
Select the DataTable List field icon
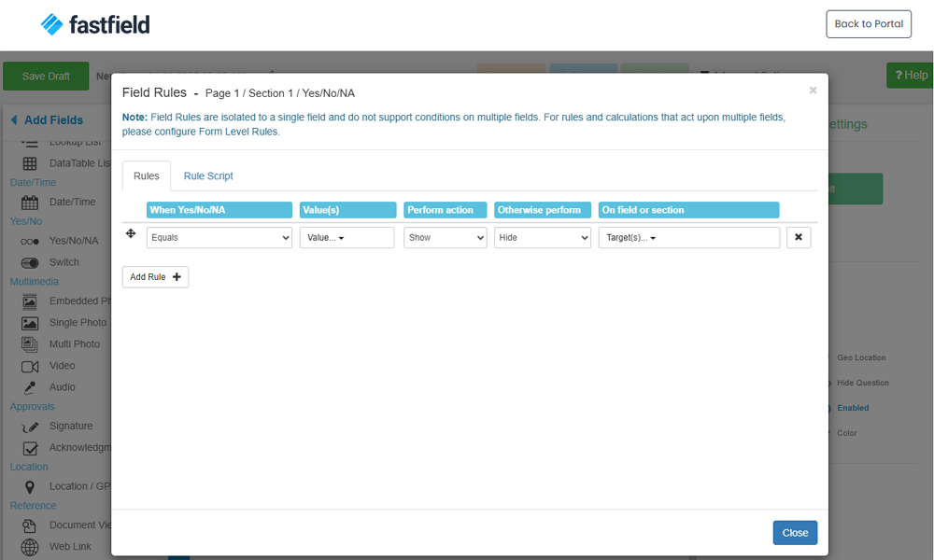[30, 163]
